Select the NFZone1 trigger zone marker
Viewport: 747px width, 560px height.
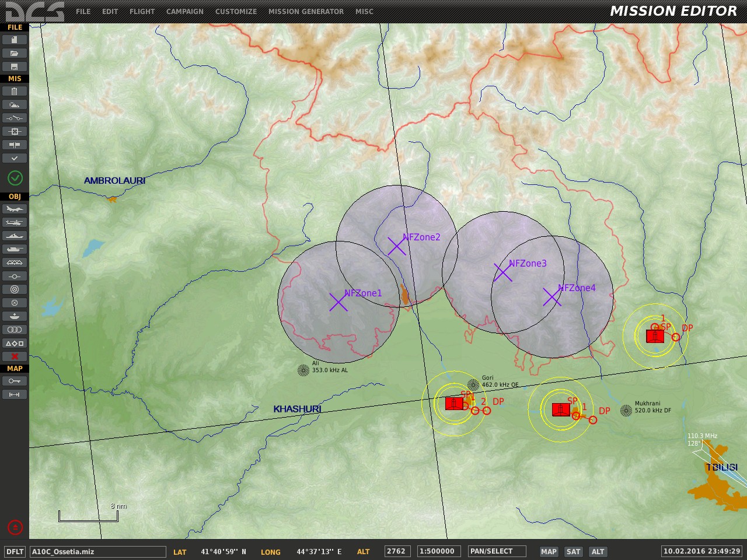[x=338, y=302]
